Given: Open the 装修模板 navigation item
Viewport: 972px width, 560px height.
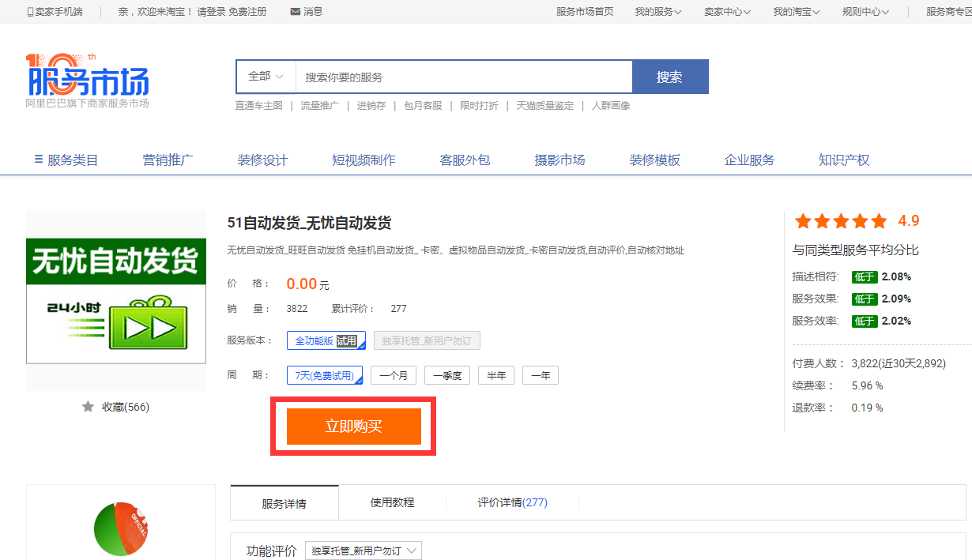Looking at the screenshot, I should pos(654,160).
